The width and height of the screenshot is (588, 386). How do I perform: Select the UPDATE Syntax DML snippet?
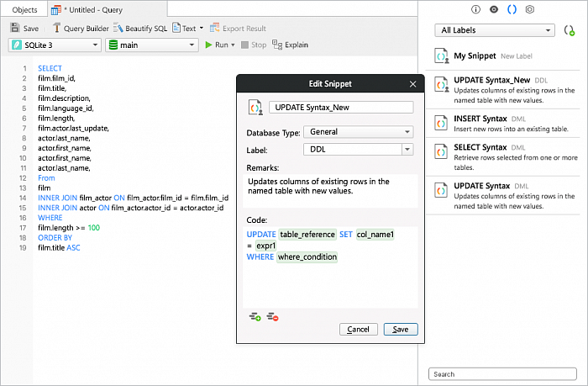coord(503,196)
